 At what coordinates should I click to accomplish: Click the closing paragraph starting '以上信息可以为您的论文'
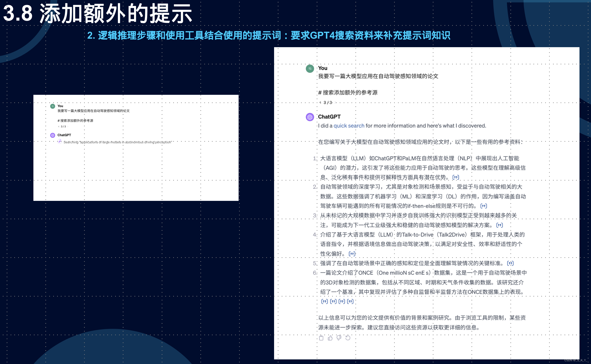point(422,323)
